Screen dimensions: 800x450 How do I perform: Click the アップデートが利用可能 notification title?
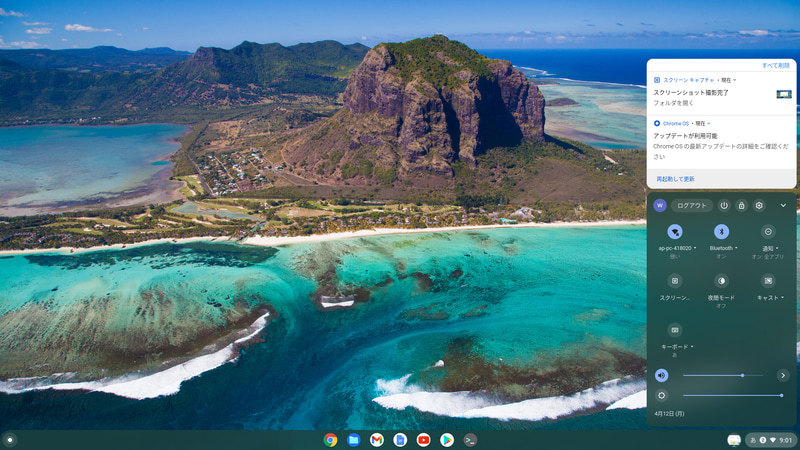click(x=686, y=136)
